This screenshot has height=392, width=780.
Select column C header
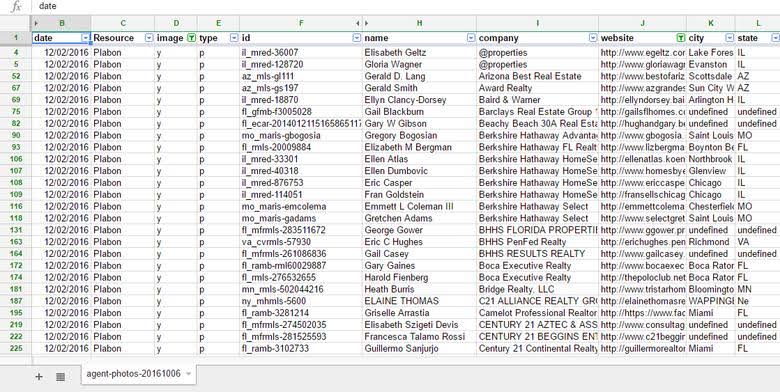click(x=123, y=23)
